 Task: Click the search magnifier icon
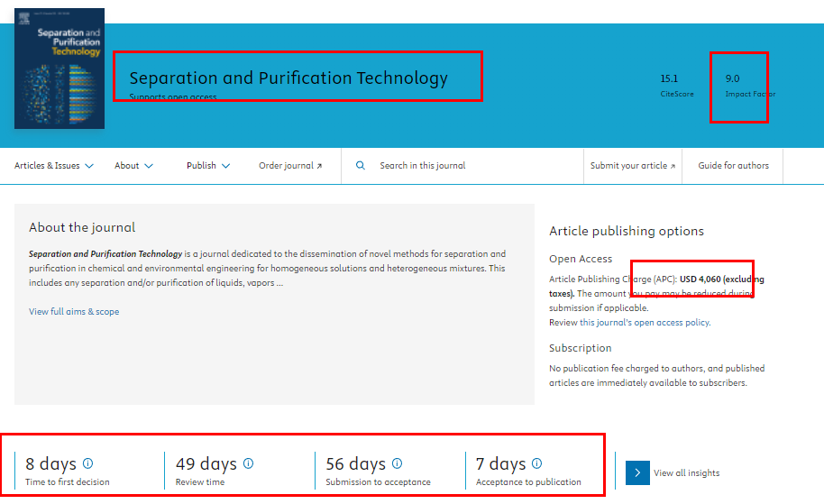pyautogui.click(x=361, y=166)
